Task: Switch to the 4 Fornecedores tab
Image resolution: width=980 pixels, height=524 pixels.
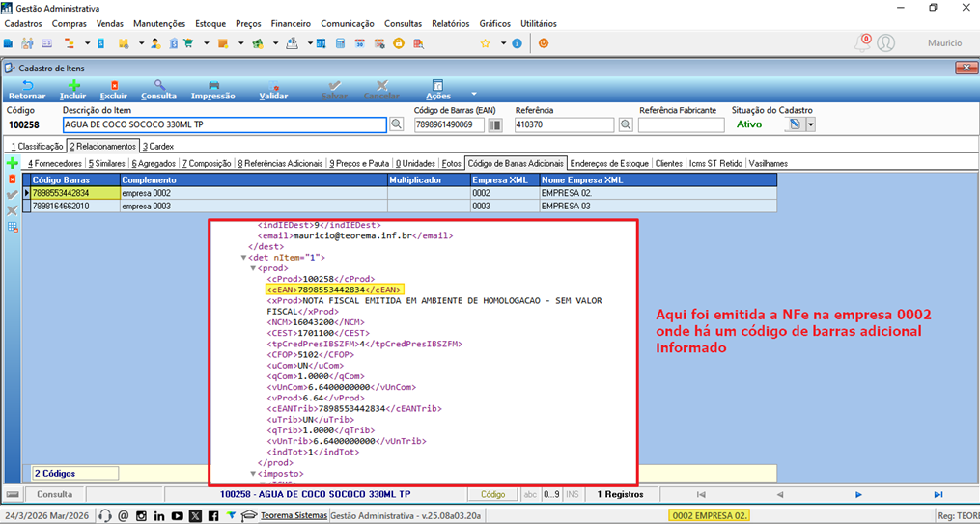Action: pos(55,164)
